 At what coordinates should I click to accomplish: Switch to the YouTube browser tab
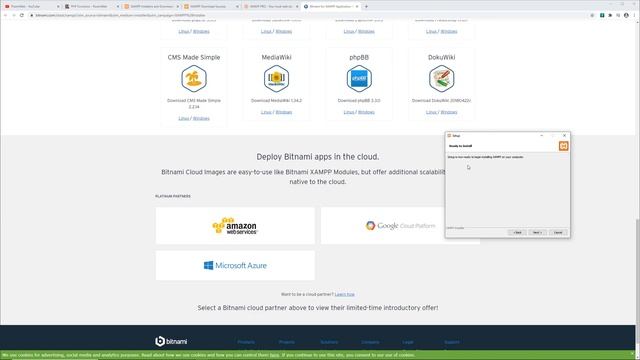point(32,7)
